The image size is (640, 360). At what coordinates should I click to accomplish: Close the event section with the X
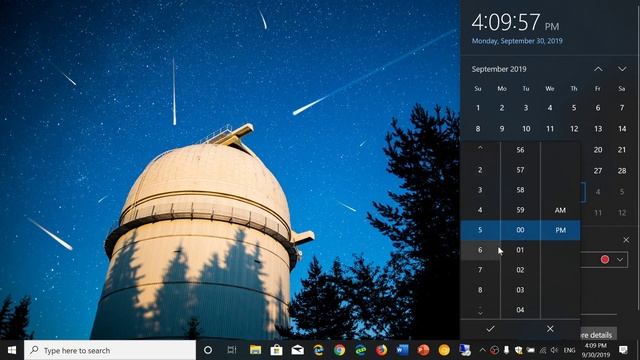pyautogui.click(x=626, y=240)
